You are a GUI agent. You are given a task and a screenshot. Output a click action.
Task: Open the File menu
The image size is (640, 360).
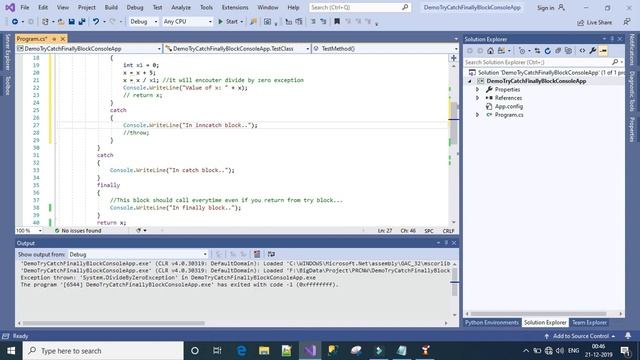pos(24,8)
